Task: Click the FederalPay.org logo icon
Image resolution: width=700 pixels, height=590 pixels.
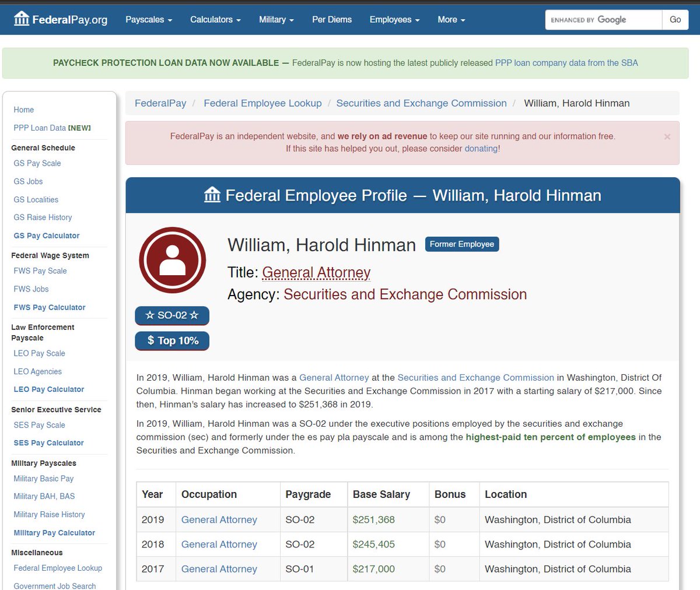Action: point(22,19)
